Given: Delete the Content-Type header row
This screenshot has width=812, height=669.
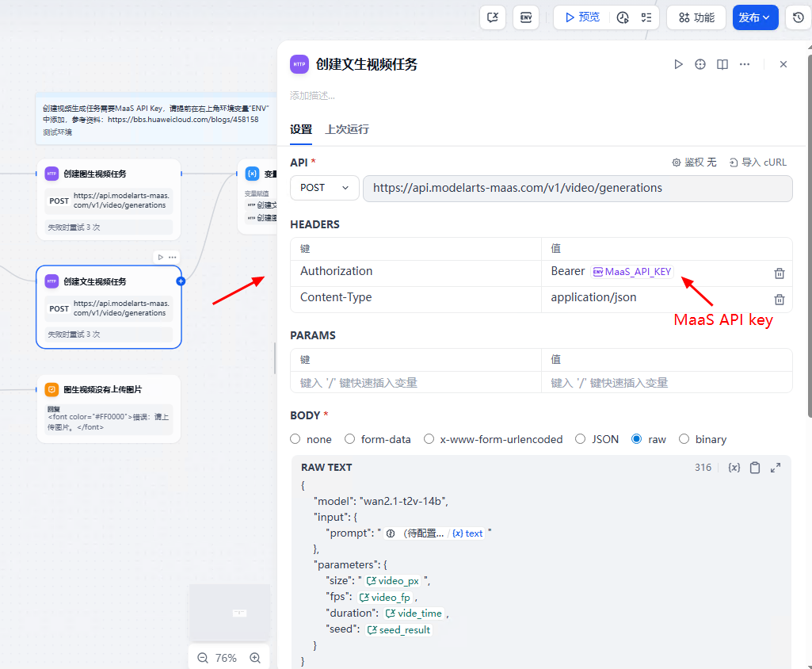Looking at the screenshot, I should (779, 300).
